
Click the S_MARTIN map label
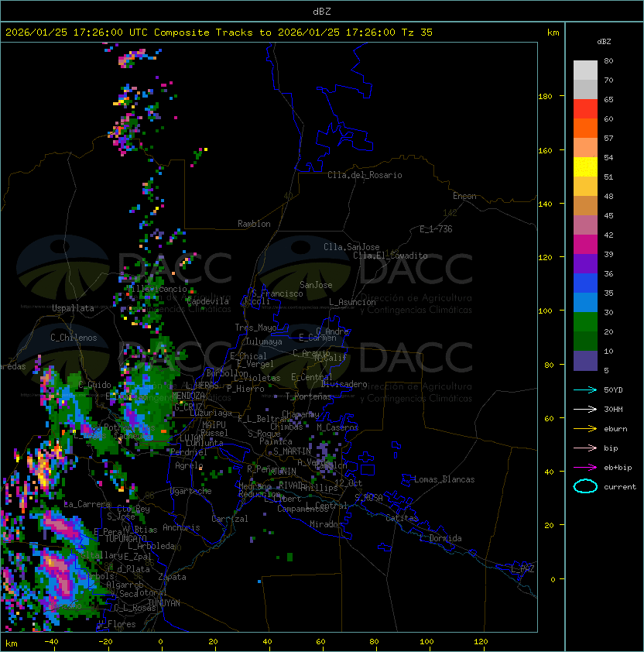click(292, 451)
